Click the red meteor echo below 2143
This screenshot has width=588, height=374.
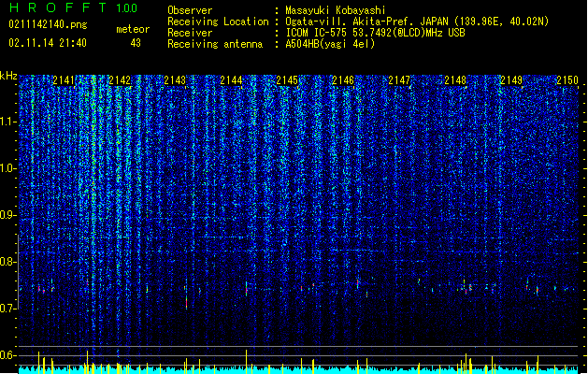(186, 302)
